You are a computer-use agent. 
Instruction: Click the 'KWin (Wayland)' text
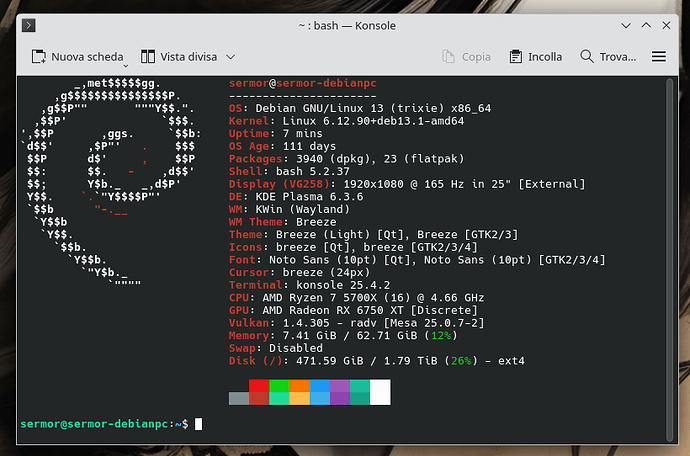pyautogui.click(x=302, y=209)
